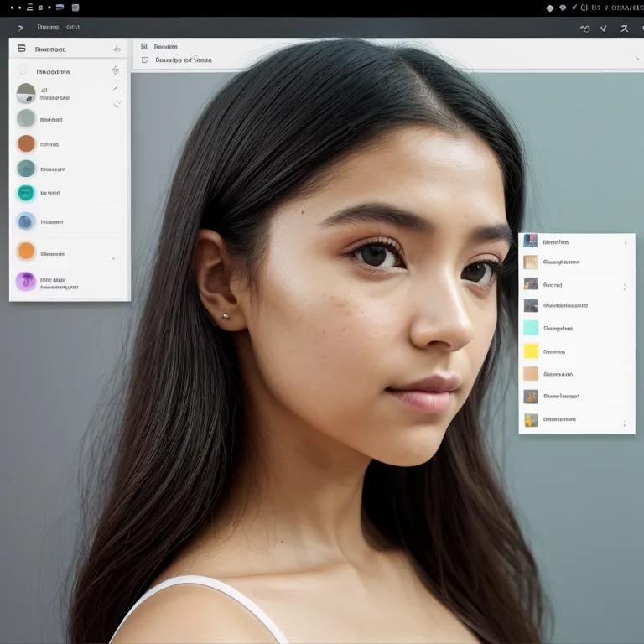Toggle the empty circle radio button in left panel
The width and height of the screenshot is (644, 644).
[x=23, y=71]
